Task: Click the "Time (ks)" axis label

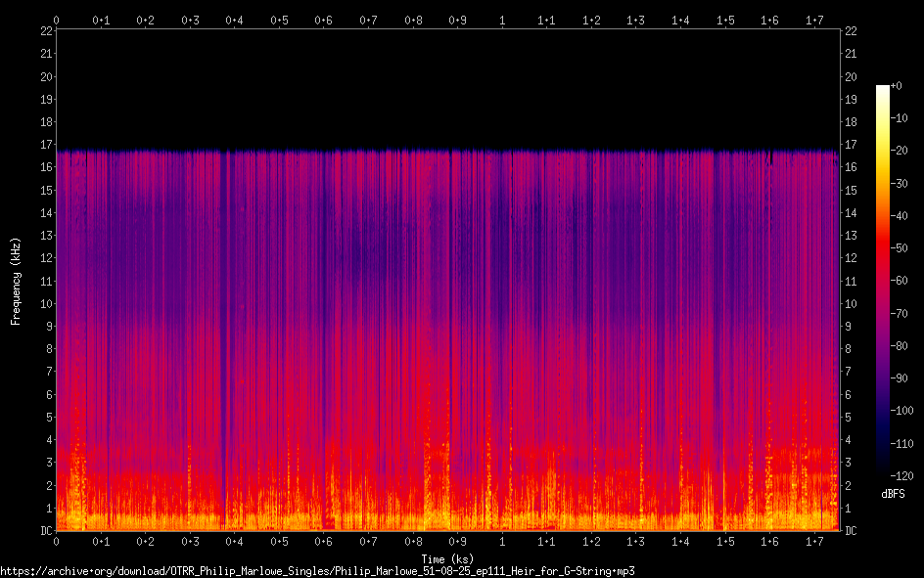Action: click(446, 559)
